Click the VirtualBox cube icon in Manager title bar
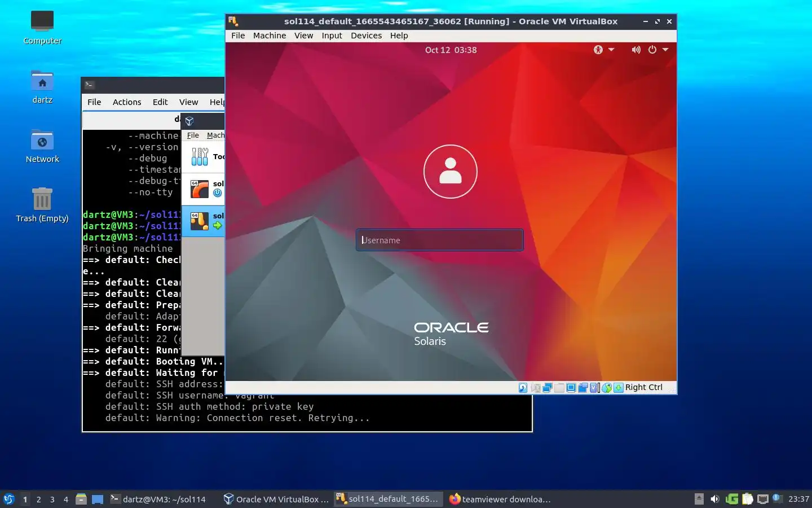Image resolution: width=812 pixels, height=508 pixels. point(189,121)
